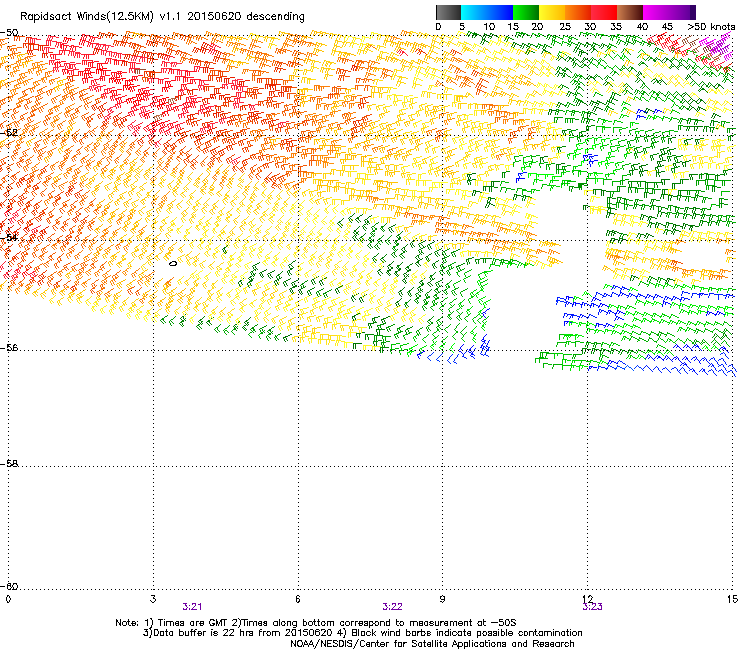Image resolution: width=740 pixels, height=650 pixels.
Task: Select the red 30-35 knots color band
Action: (x=604, y=12)
